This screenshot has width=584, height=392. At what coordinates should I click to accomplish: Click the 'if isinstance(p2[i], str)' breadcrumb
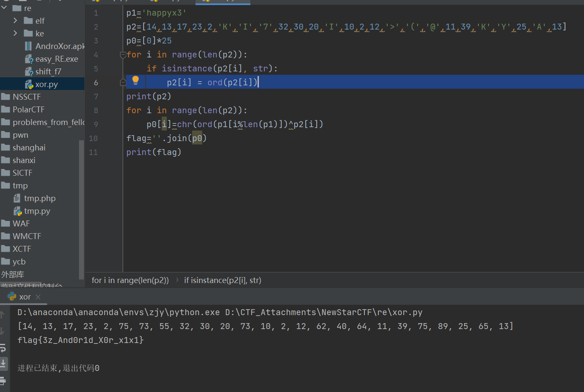point(223,280)
